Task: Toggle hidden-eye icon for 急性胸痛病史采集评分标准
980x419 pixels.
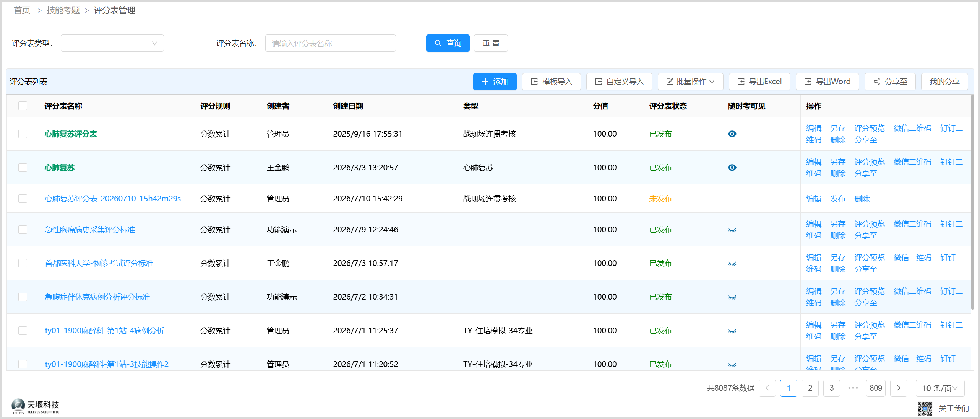Action: click(x=732, y=230)
